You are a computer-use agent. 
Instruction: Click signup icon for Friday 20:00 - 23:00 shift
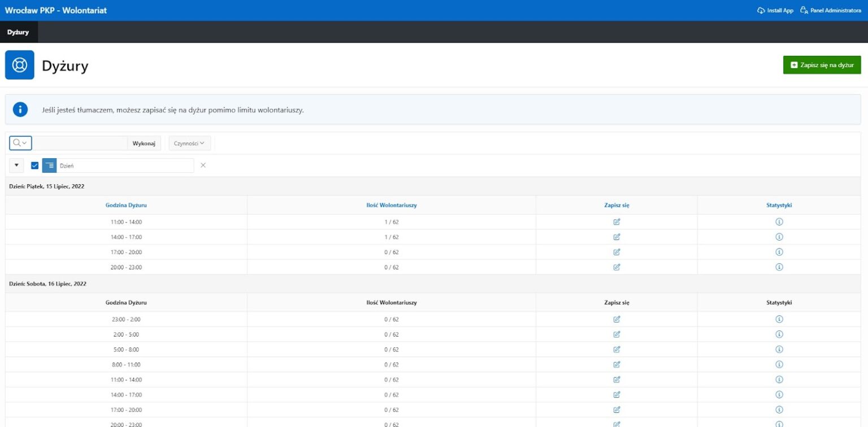pos(616,267)
